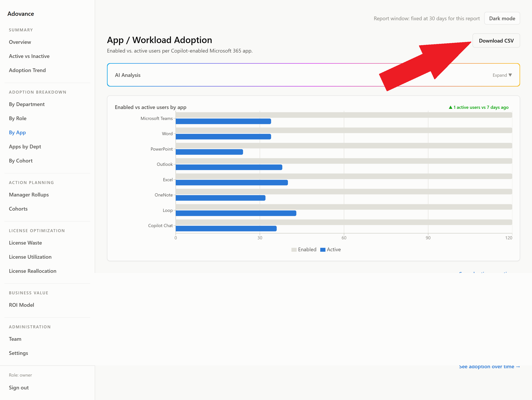Click the Copilot Chat active bar
Screen dimensions: 532x400
226,229
